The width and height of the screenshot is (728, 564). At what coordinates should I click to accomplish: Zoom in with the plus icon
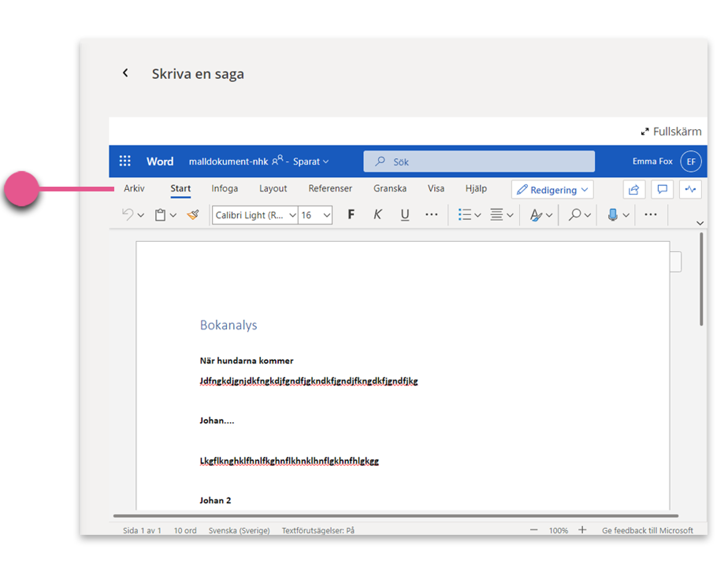[582, 530]
